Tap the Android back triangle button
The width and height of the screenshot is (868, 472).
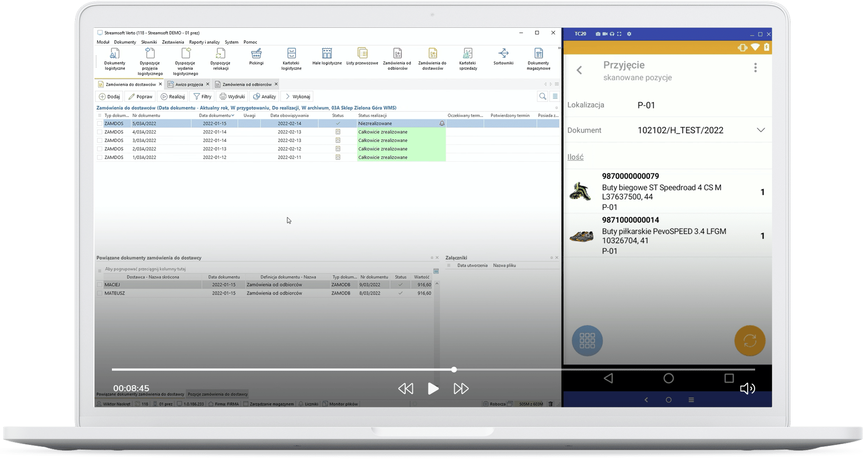(608, 378)
